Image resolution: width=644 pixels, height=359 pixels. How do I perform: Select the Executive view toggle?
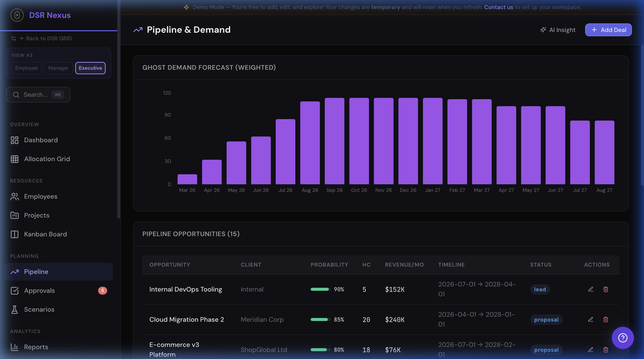pos(90,68)
